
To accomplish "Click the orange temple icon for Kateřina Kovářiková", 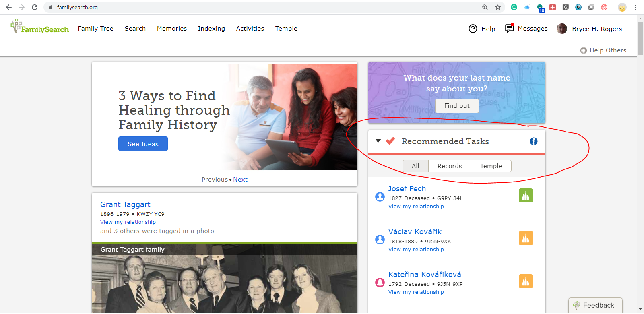I will [526, 281].
